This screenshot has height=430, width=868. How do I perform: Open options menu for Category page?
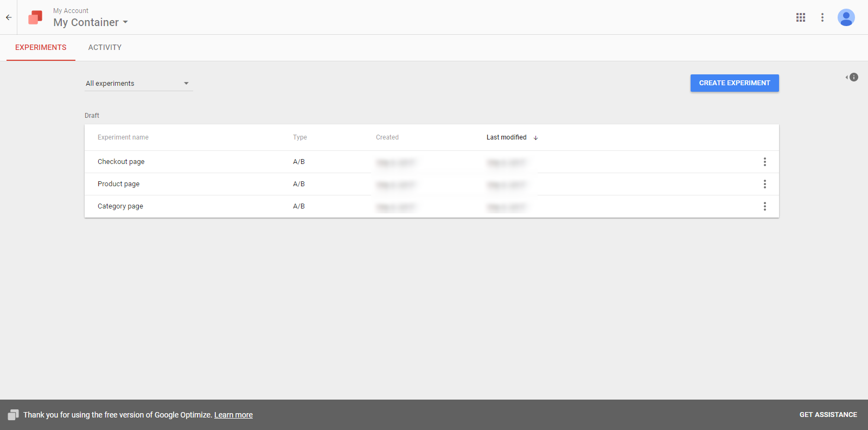(x=765, y=206)
